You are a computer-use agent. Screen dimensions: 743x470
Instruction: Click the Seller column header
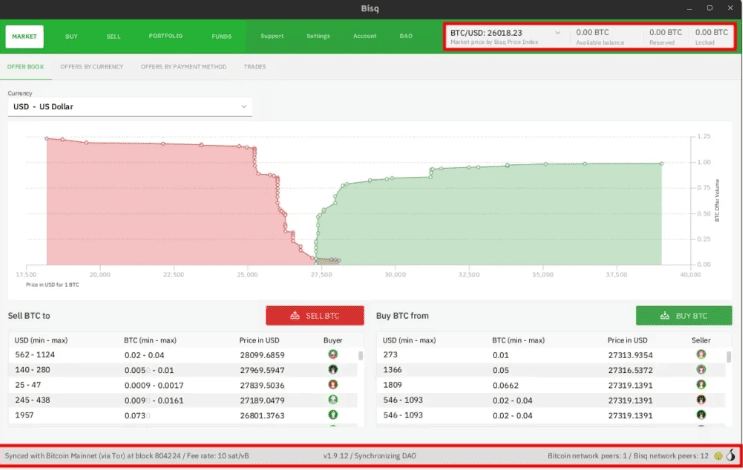[701, 340]
